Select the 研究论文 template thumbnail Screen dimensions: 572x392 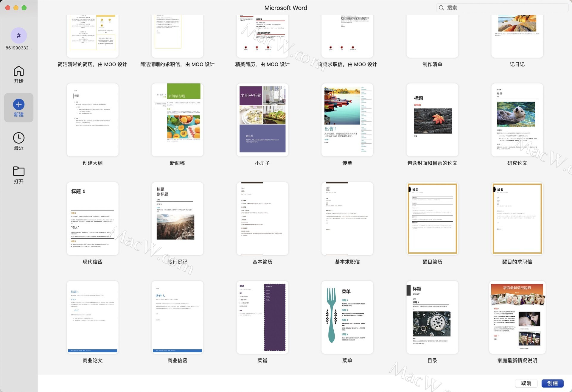point(517,120)
